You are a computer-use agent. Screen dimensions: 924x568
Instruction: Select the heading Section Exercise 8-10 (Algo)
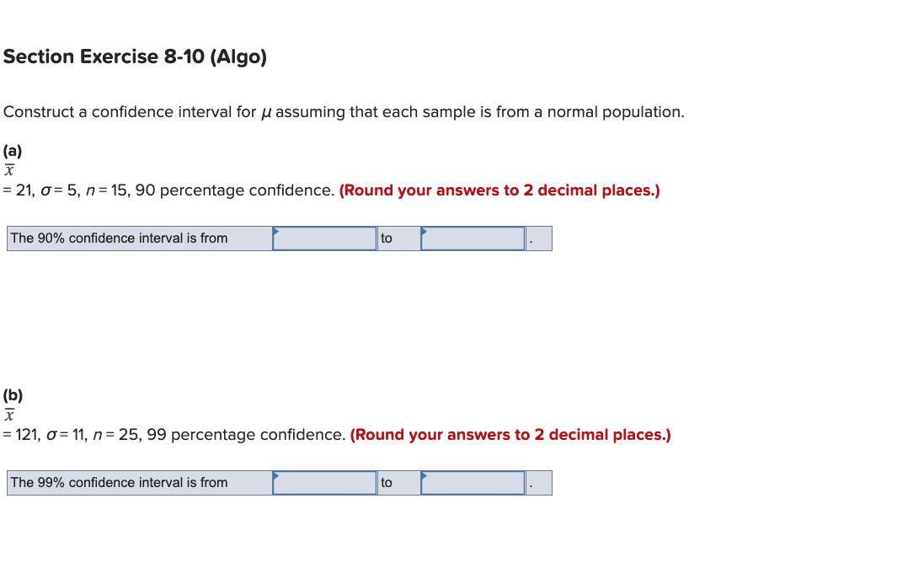point(135,56)
